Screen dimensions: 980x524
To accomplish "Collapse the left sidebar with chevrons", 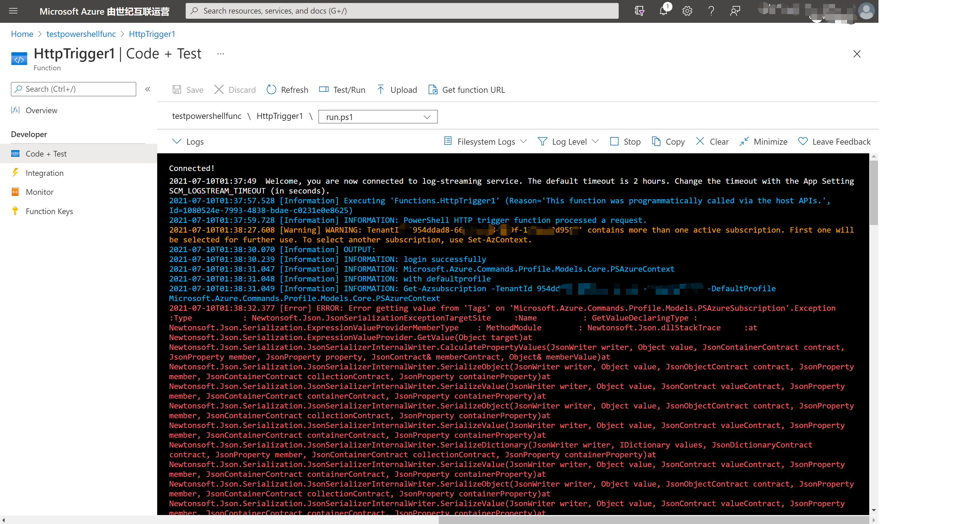I will point(148,89).
